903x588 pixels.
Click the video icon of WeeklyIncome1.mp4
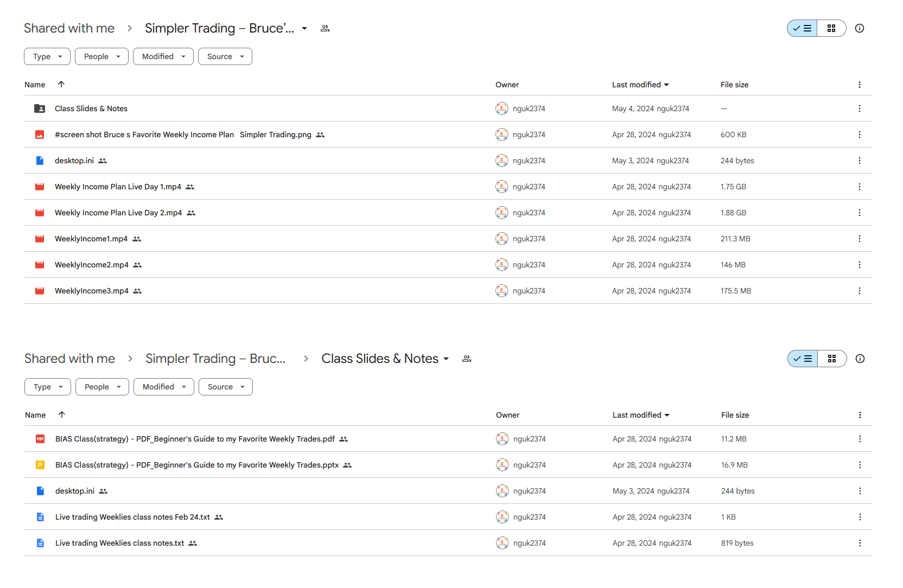[40, 239]
